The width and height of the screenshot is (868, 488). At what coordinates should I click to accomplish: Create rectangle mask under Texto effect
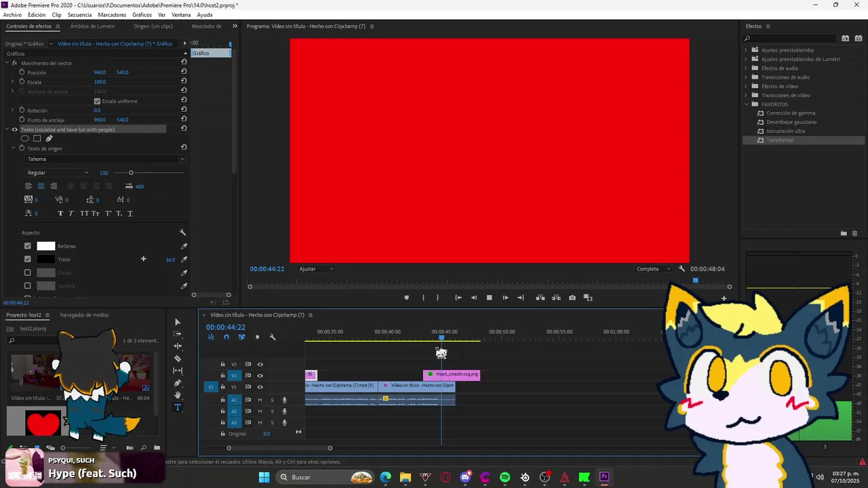pyautogui.click(x=37, y=138)
